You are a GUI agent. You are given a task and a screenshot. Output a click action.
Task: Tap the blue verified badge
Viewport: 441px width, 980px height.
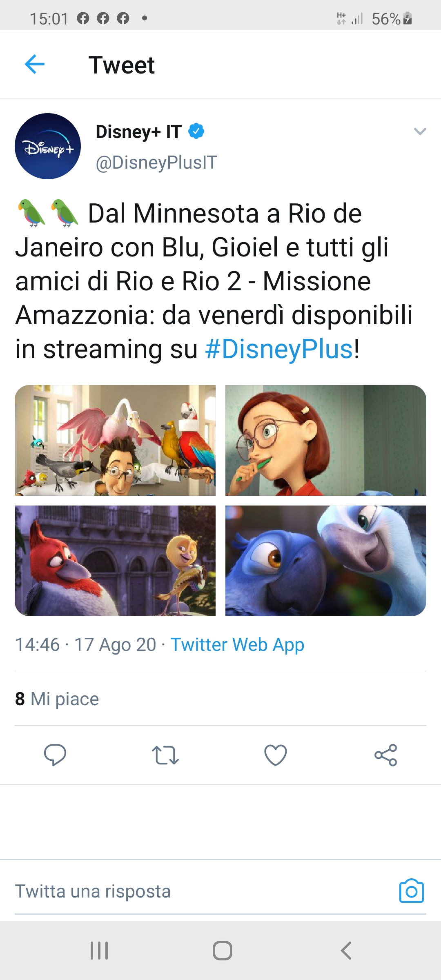(196, 131)
